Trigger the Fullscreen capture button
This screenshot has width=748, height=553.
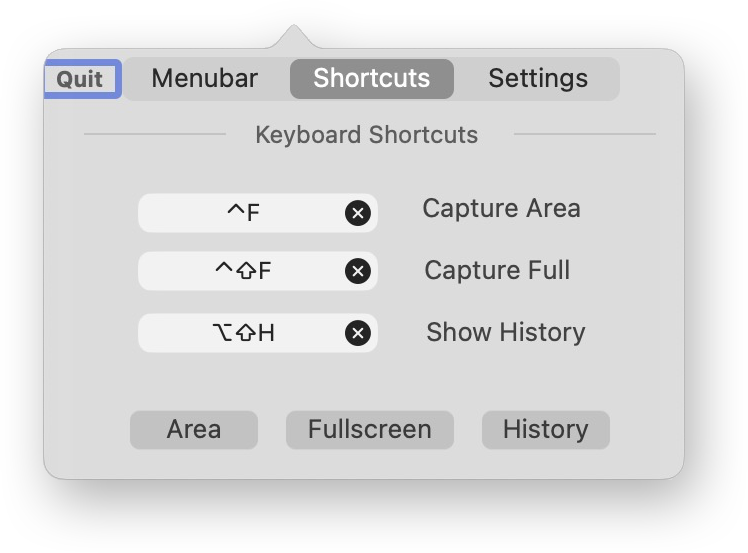point(370,430)
